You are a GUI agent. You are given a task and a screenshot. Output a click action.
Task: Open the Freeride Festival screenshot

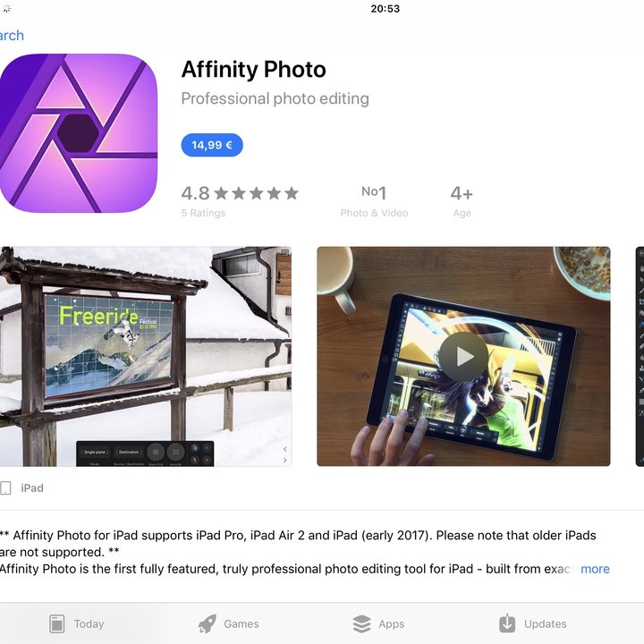tap(146, 357)
